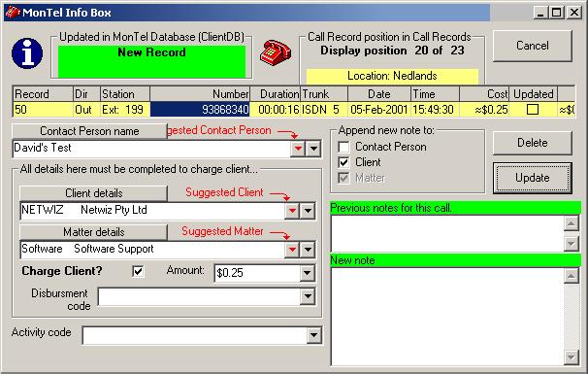Click the Update button
588x374 pixels.
[x=532, y=178]
